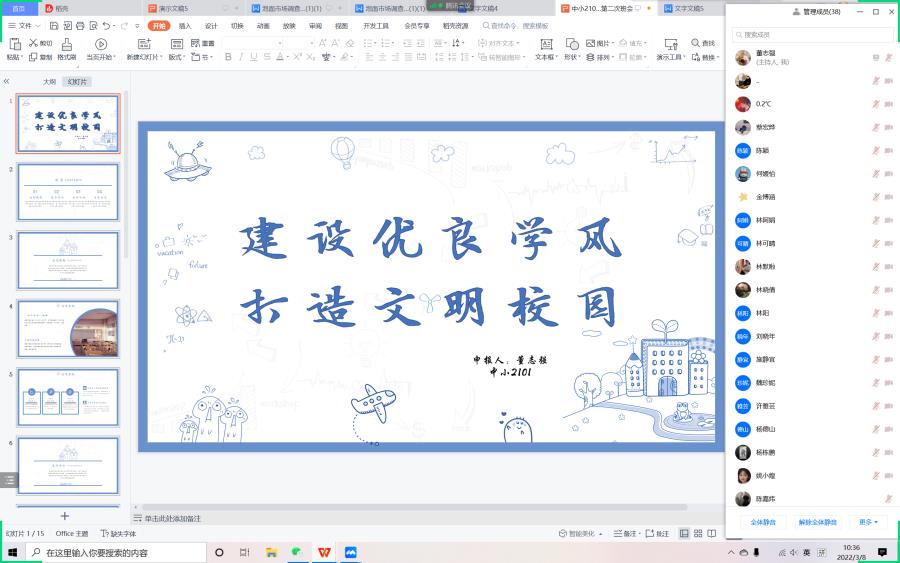Toggle microphone mute for 陈颖

(876, 150)
